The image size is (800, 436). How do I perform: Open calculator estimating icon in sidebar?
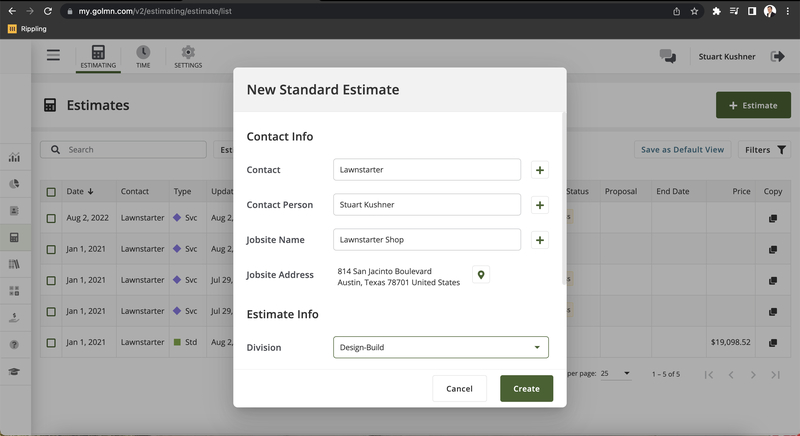[14, 238]
